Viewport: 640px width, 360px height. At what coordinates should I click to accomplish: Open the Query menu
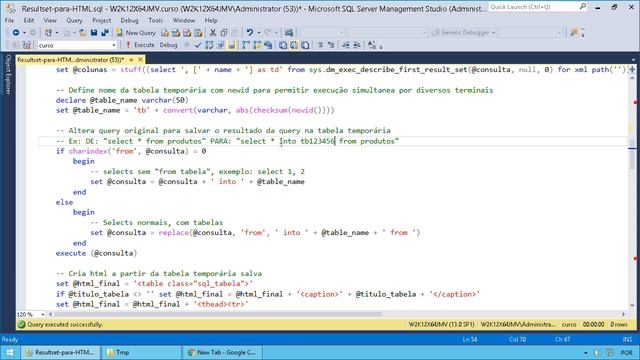coord(74,20)
